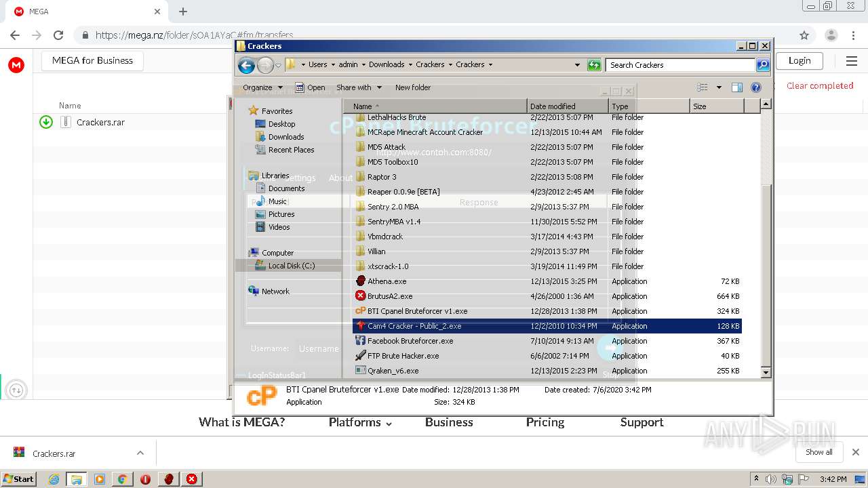Click green download arrow next to Crackers.rar
The height and width of the screenshot is (488, 868).
tap(46, 122)
